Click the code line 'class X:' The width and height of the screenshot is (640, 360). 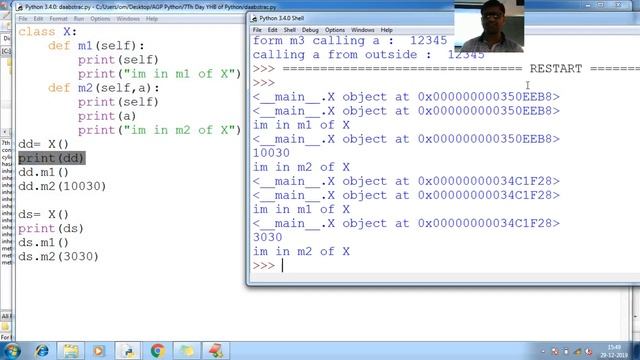click(47, 32)
